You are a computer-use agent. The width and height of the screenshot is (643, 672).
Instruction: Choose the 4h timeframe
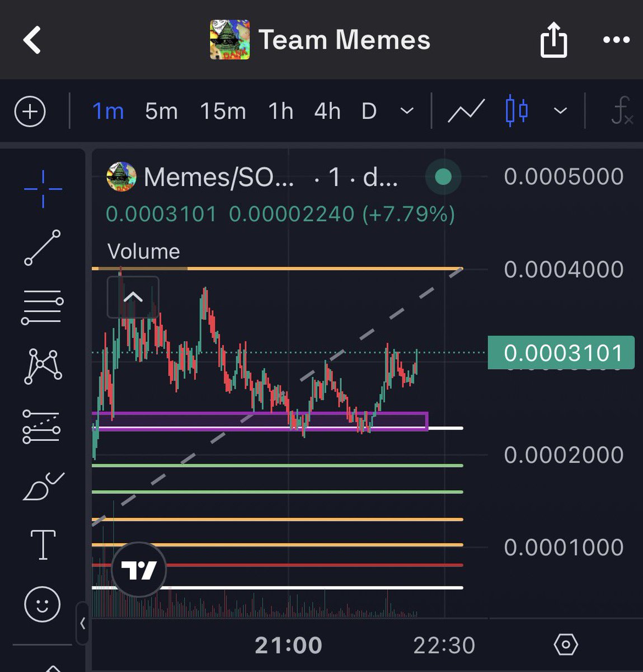[x=327, y=111]
